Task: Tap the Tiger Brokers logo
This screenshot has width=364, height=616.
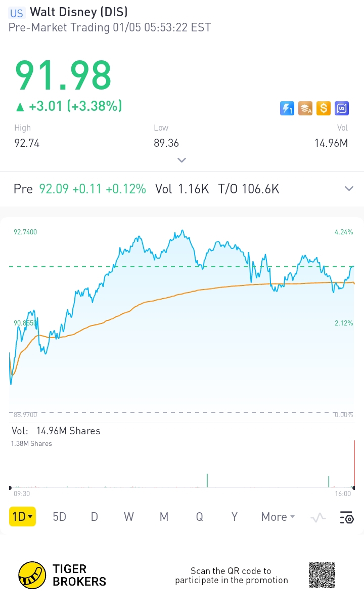Action: pos(62,575)
